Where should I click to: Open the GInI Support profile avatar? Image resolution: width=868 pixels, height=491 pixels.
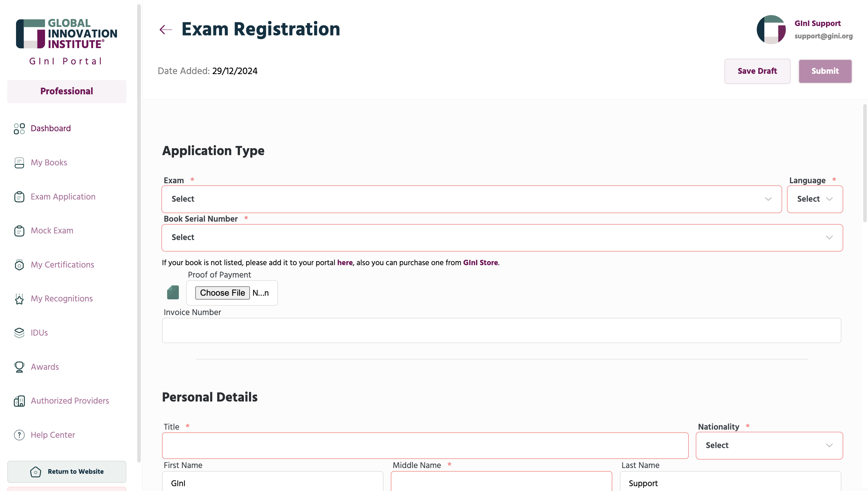coord(771,29)
